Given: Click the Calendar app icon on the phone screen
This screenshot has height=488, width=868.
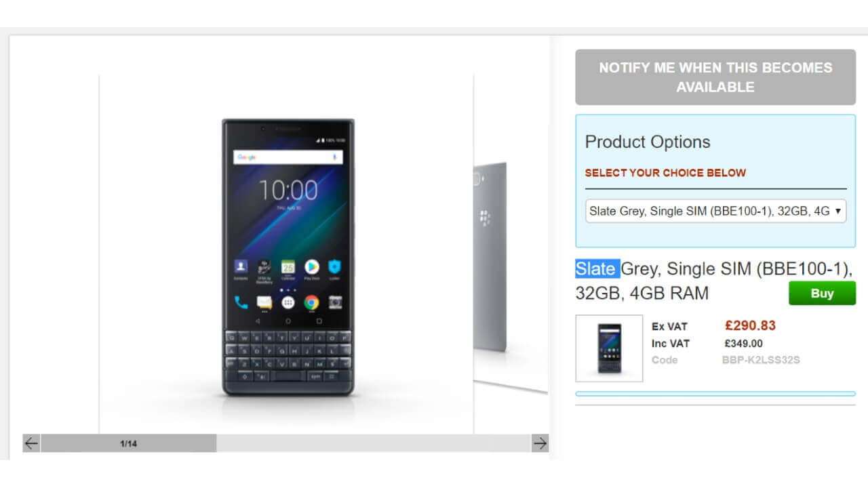Looking at the screenshot, I should (x=288, y=266).
